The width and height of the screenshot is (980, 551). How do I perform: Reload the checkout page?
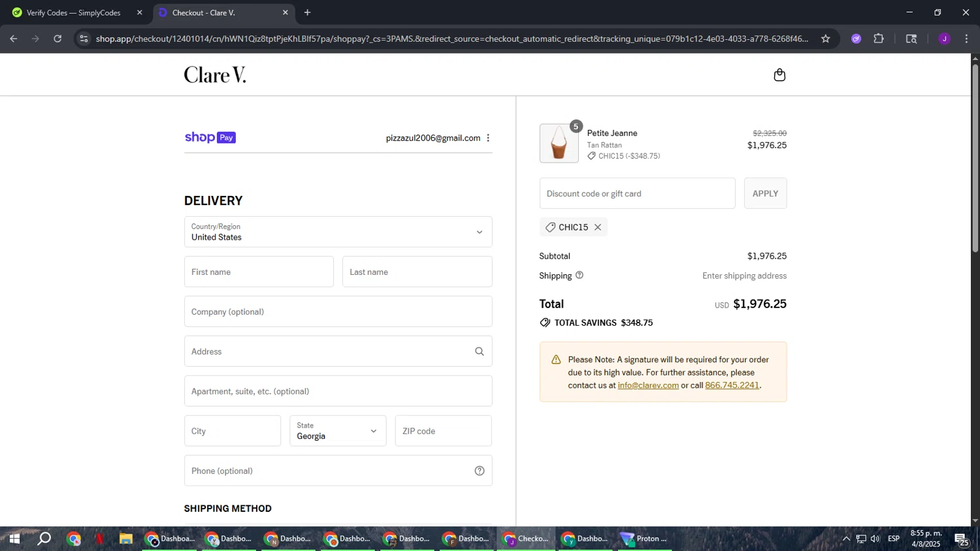[x=57, y=39]
